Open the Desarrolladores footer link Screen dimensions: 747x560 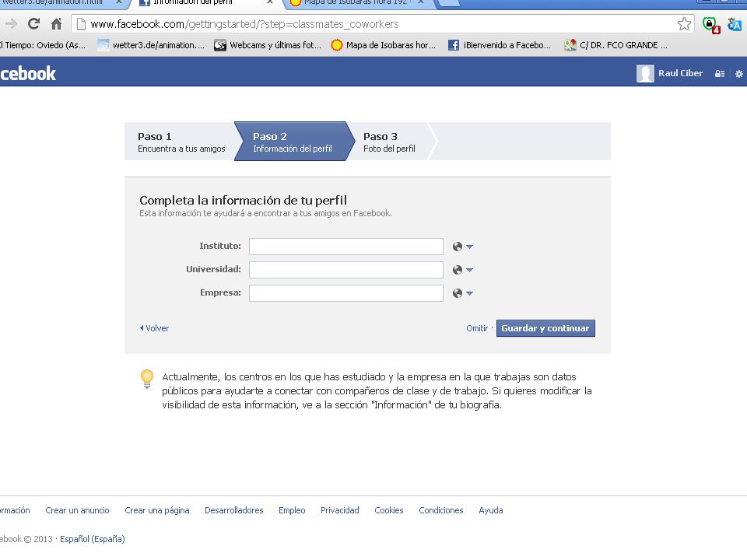coord(234,510)
